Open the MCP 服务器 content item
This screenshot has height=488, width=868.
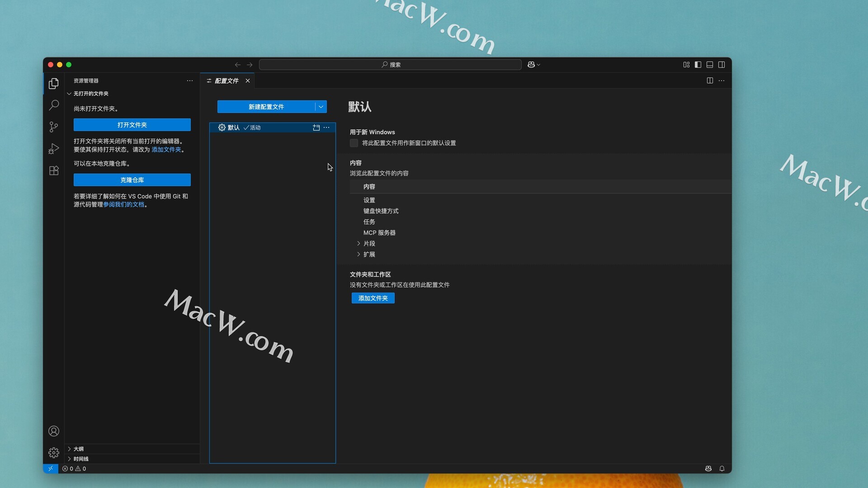(379, 233)
